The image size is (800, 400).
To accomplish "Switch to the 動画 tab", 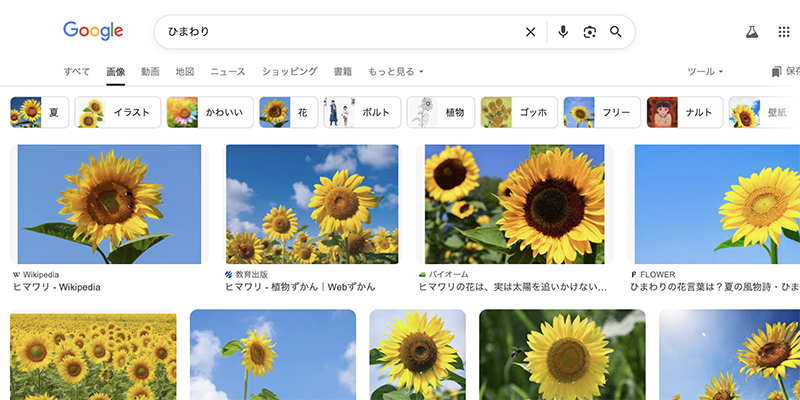I will coord(150,71).
